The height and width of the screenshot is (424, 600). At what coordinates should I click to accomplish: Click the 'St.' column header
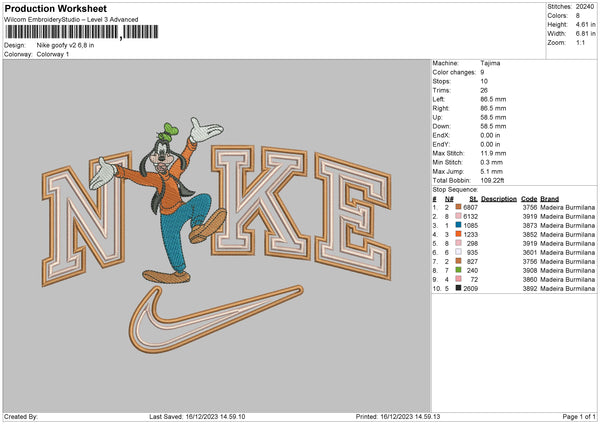coord(473,199)
